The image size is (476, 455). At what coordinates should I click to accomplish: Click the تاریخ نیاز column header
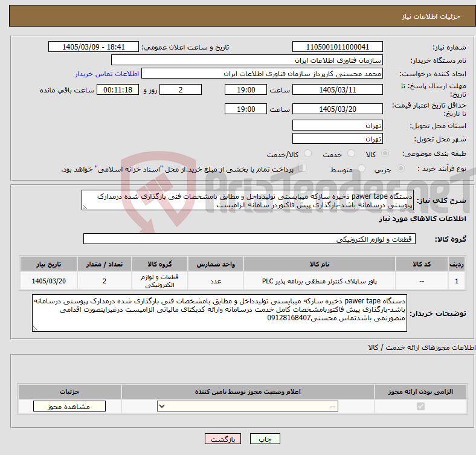coord(48,264)
